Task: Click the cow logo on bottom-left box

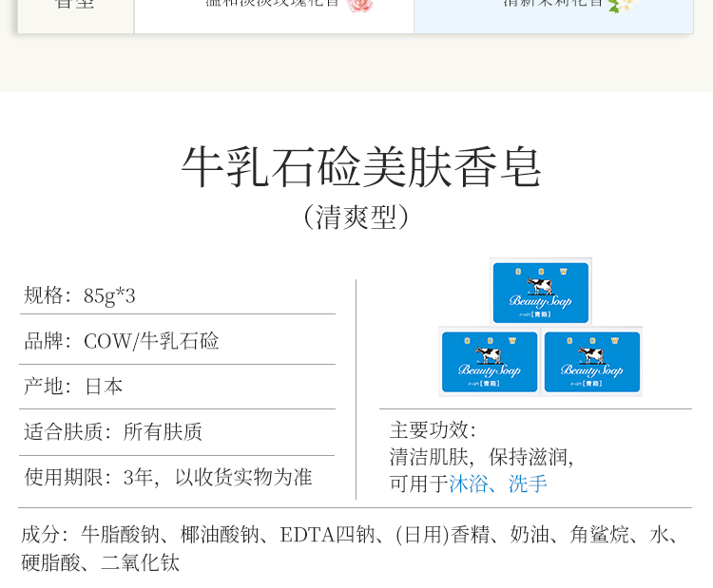Action: click(490, 355)
